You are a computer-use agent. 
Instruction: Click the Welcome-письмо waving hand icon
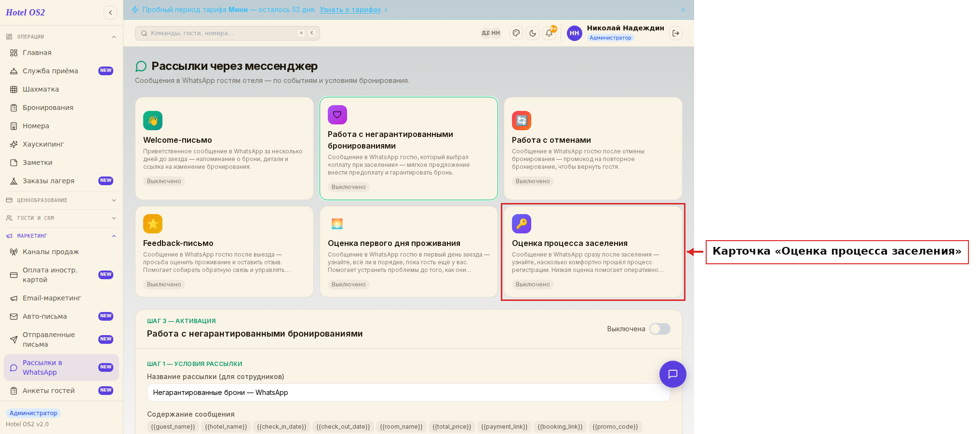(x=153, y=121)
